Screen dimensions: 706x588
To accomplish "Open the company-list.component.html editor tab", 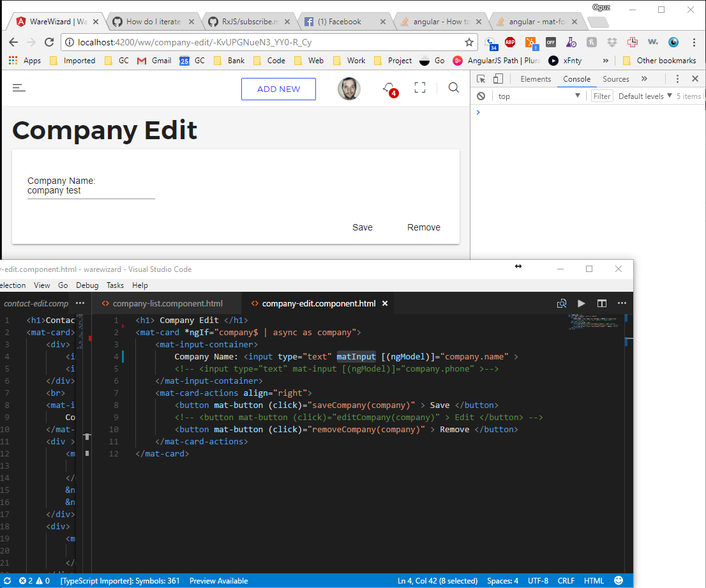I will pos(167,303).
